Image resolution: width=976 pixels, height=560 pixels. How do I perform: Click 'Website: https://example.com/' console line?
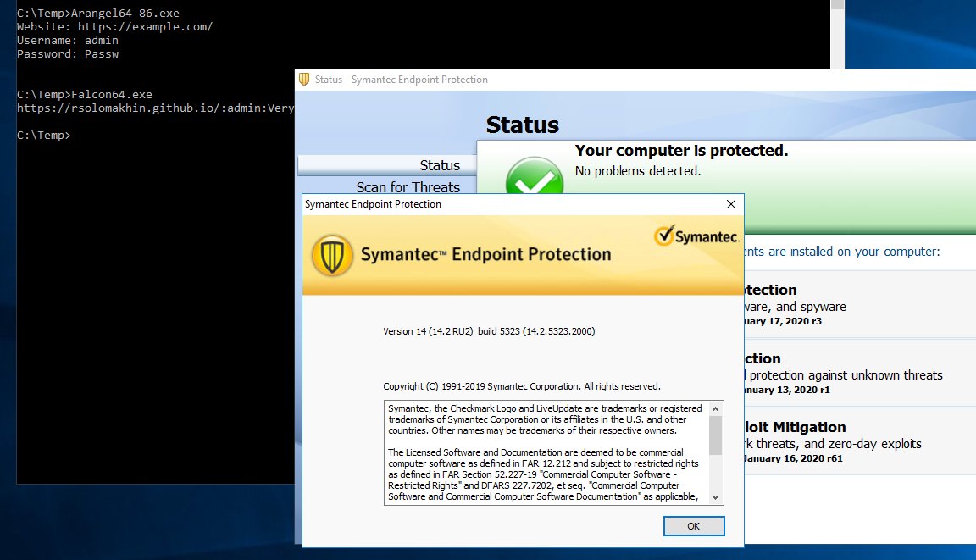point(114,27)
